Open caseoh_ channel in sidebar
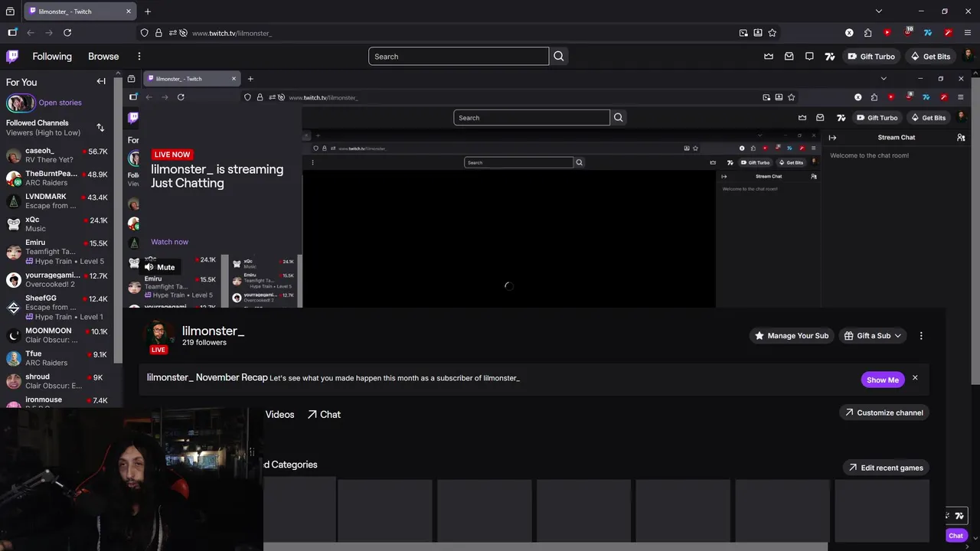Image resolution: width=980 pixels, height=551 pixels. coord(57,155)
